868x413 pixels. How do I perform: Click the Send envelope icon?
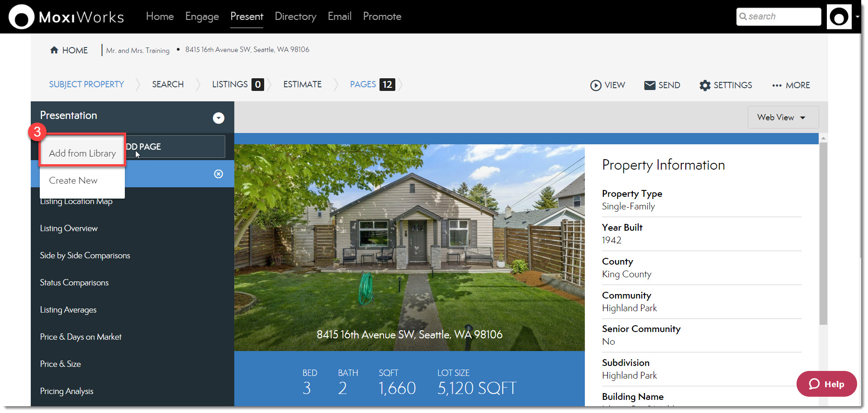point(650,85)
